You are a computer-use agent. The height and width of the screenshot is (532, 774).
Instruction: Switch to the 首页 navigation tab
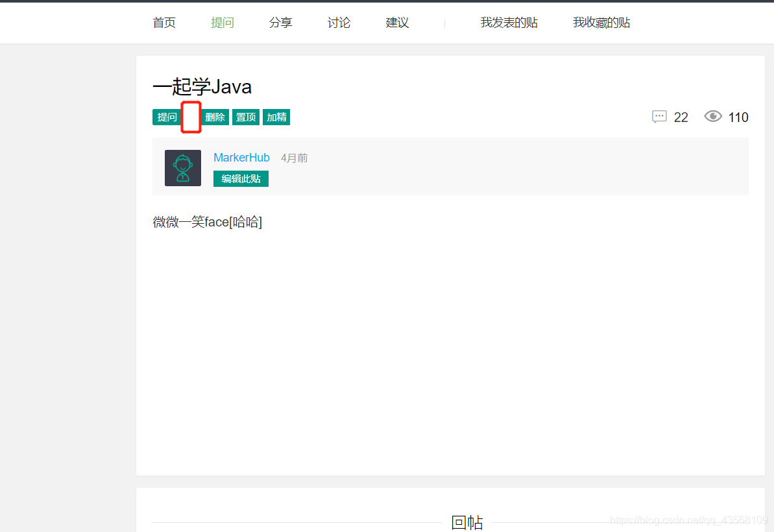pyautogui.click(x=163, y=22)
